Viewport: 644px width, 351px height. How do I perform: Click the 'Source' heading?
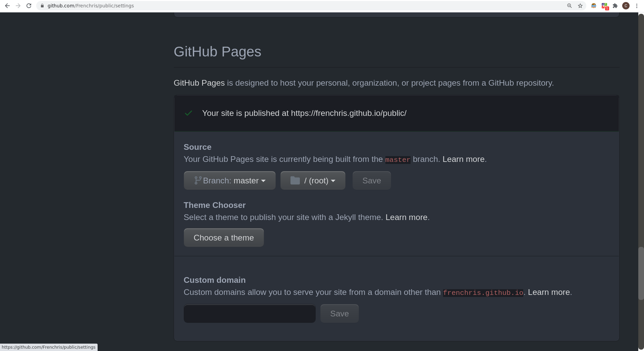[198, 147]
